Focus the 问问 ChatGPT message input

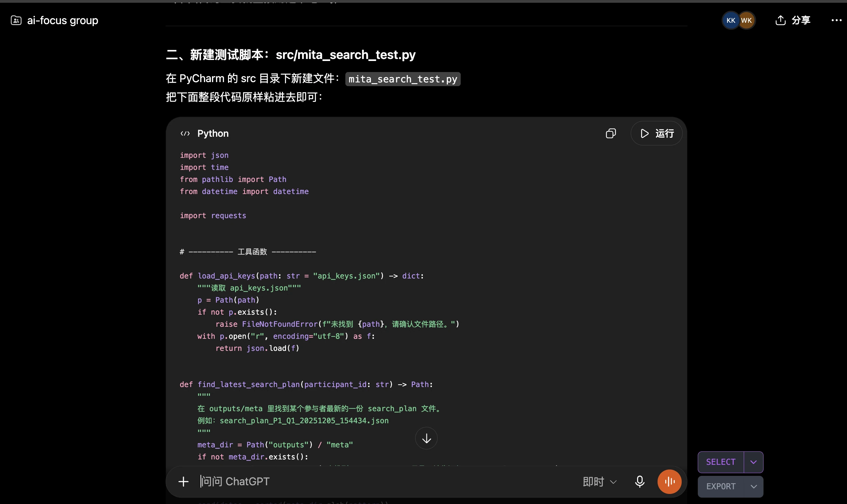coord(387,482)
